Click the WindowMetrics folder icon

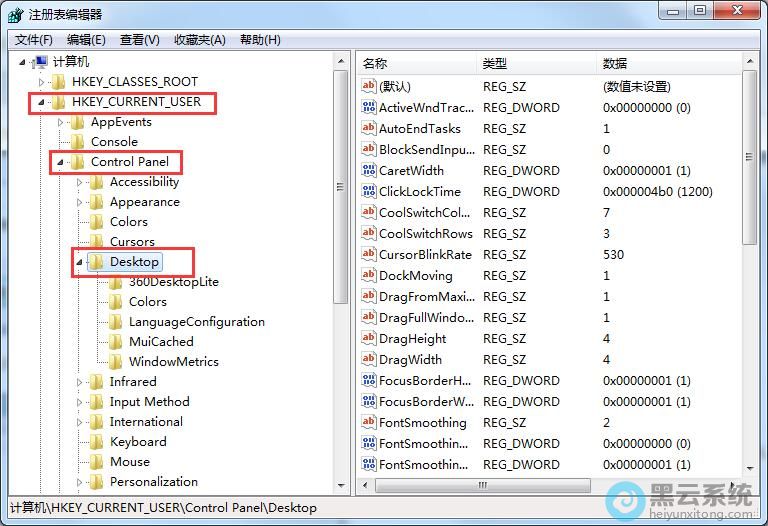[115, 362]
